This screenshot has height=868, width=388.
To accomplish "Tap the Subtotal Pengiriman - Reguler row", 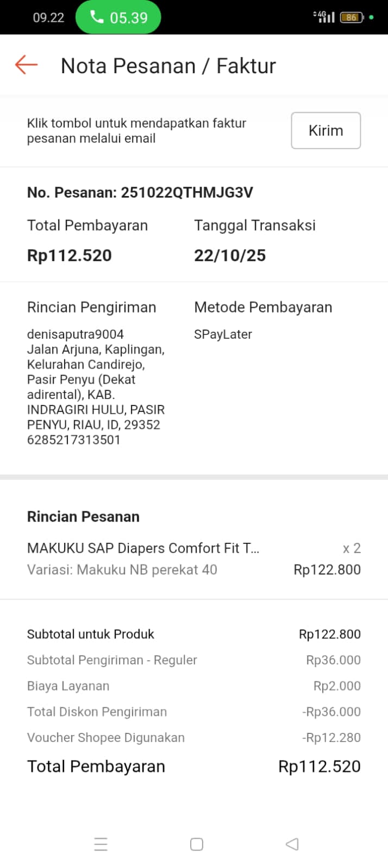I will point(112,660).
